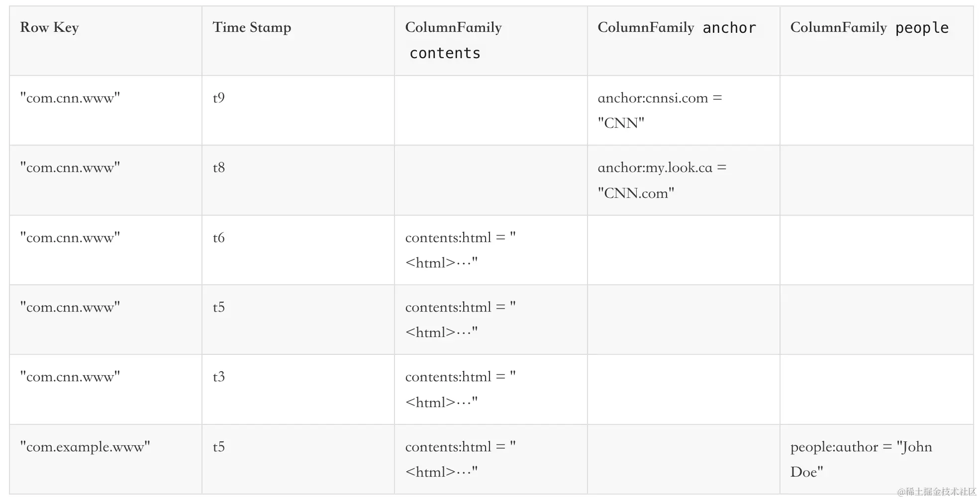Click the anchor:my.look.ca = "CNN.com" cell
980x500 pixels.
(662, 180)
